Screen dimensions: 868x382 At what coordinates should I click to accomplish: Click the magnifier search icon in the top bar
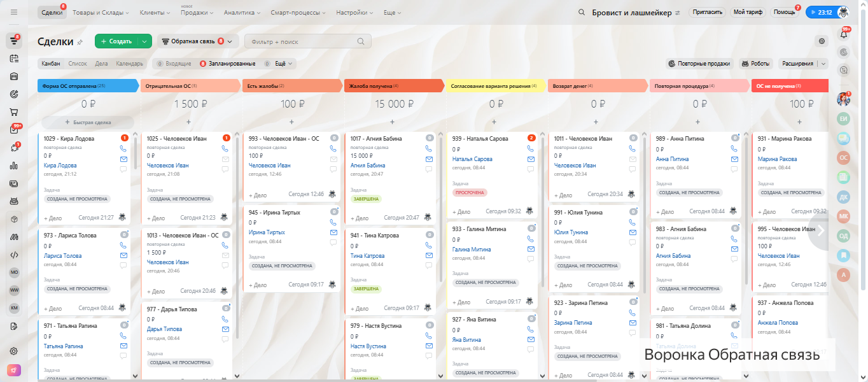click(582, 13)
